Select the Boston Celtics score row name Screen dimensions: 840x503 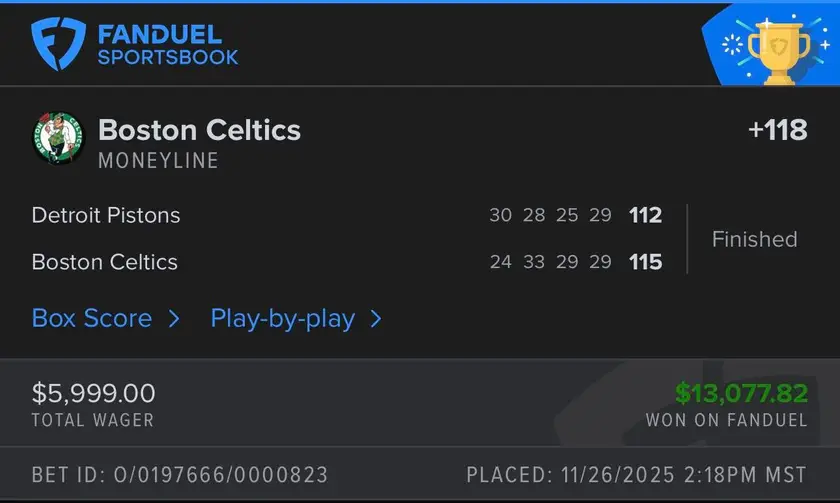pyautogui.click(x=104, y=262)
